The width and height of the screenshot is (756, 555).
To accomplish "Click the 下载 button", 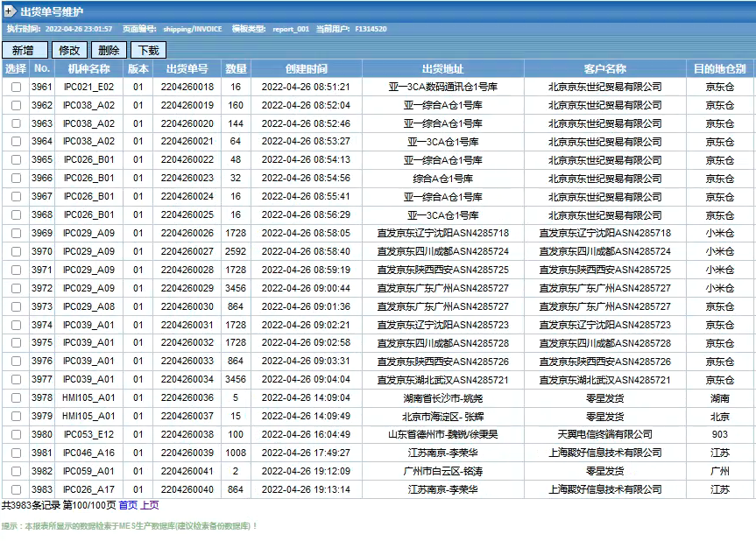I will pos(148,51).
